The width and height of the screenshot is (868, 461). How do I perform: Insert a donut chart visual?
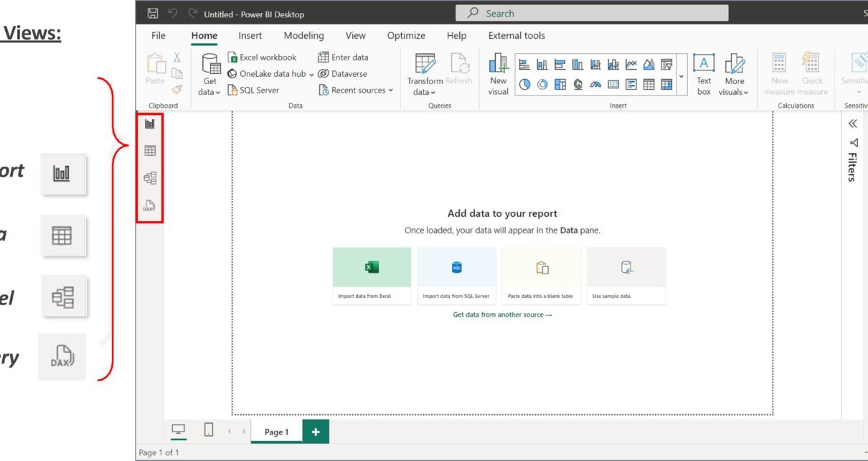coord(542,84)
